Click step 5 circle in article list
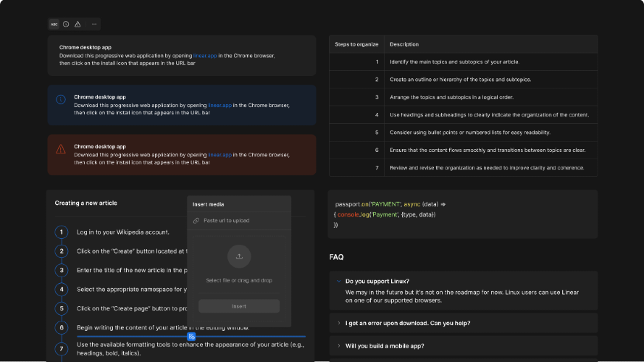 [x=62, y=308]
